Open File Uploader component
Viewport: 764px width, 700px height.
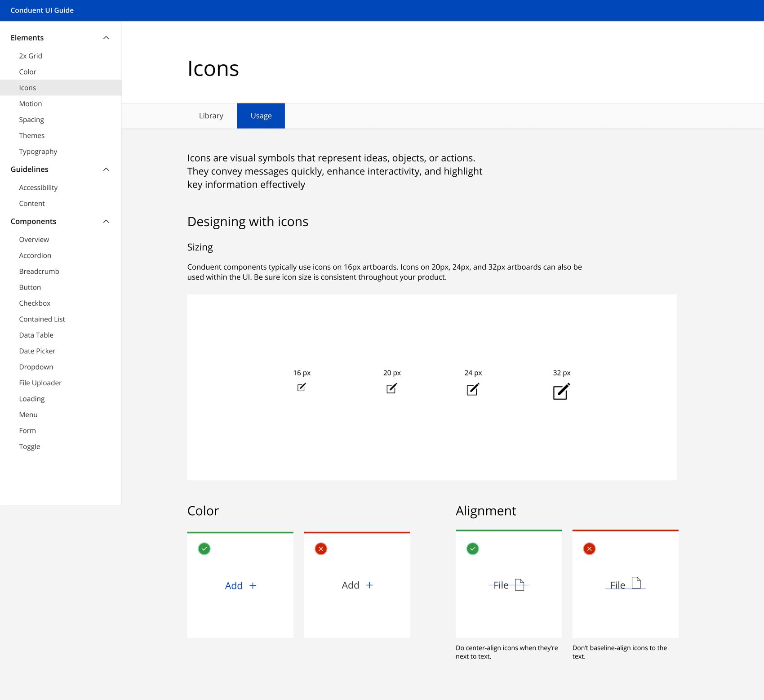(61, 383)
